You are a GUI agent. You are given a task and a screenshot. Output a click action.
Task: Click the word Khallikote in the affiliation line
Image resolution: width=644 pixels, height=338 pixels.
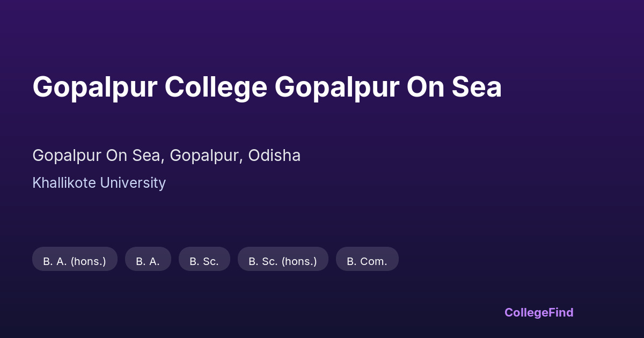point(64,183)
